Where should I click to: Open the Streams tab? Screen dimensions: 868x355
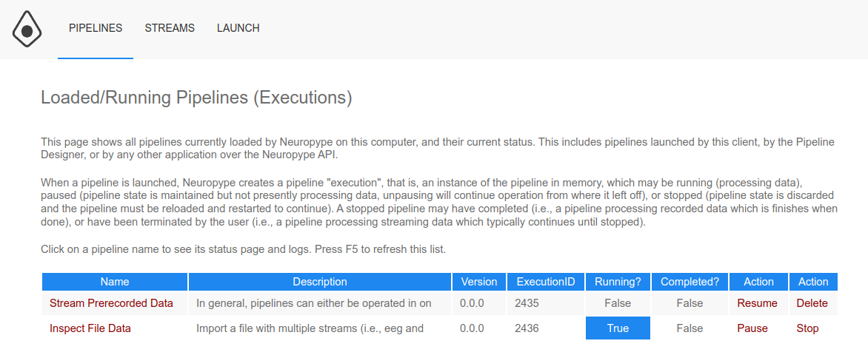tap(170, 28)
